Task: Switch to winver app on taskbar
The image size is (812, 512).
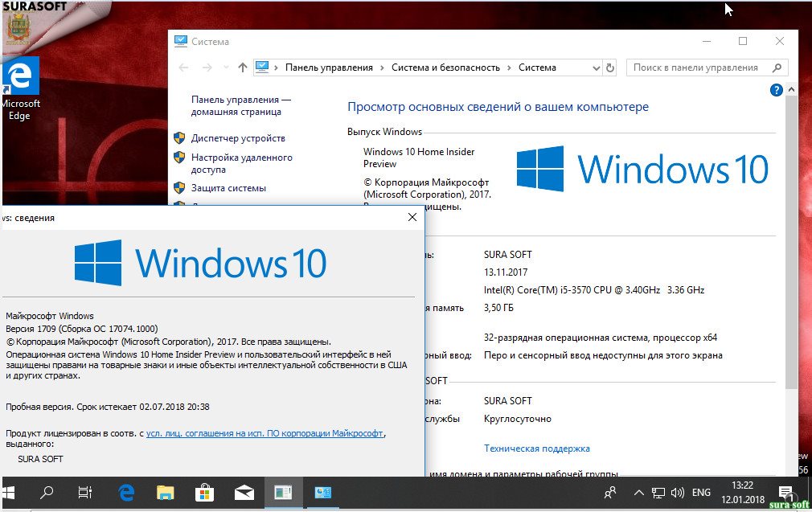Action: coord(283,493)
